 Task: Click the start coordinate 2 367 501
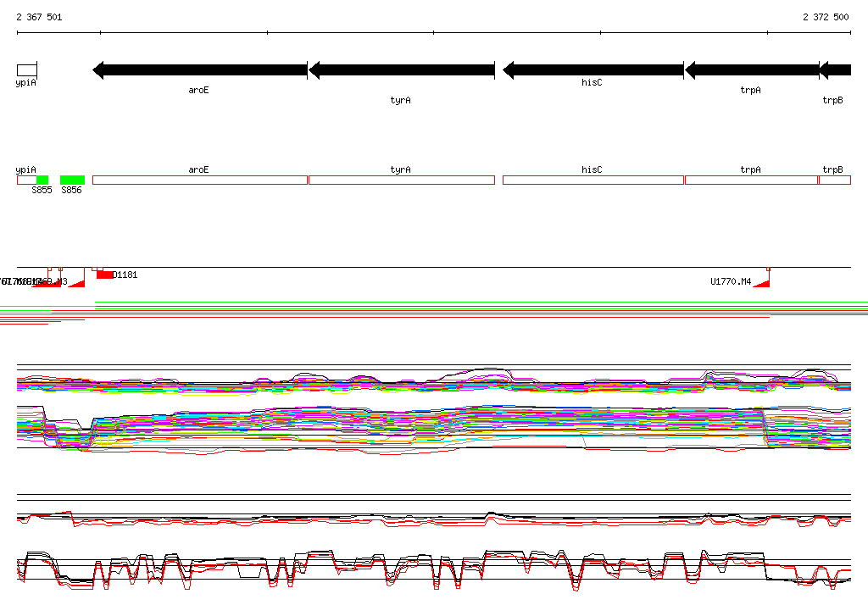[x=39, y=17]
